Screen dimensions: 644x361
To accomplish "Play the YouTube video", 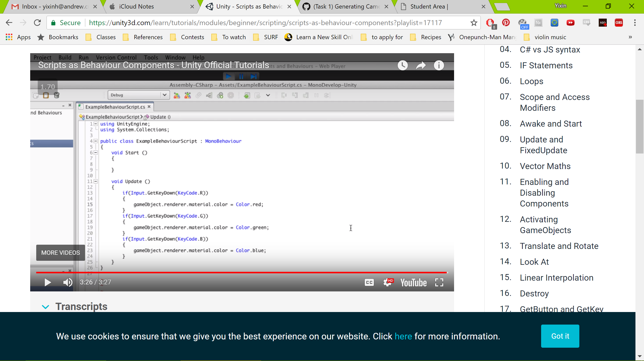I will [48, 282].
